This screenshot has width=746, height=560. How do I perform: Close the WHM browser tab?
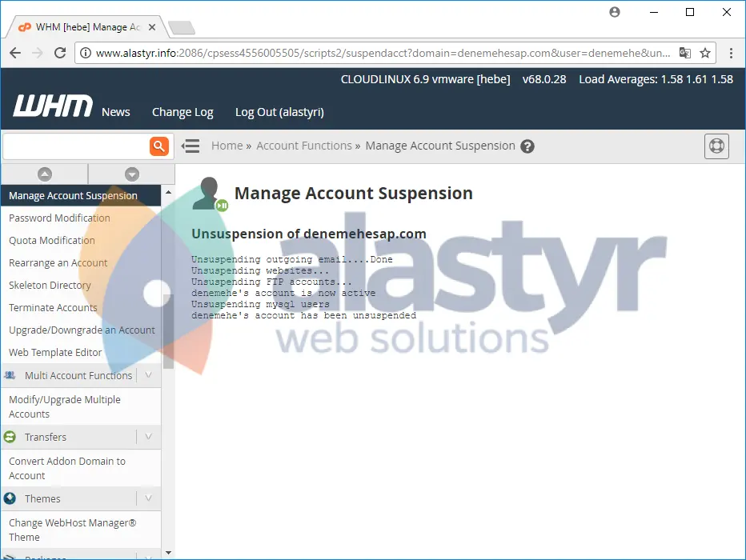(152, 27)
